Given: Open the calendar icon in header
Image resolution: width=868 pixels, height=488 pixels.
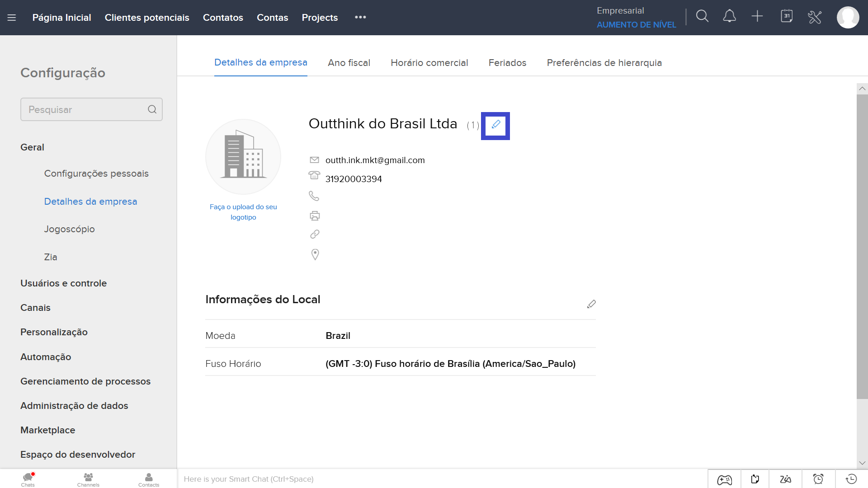Looking at the screenshot, I should [787, 17].
